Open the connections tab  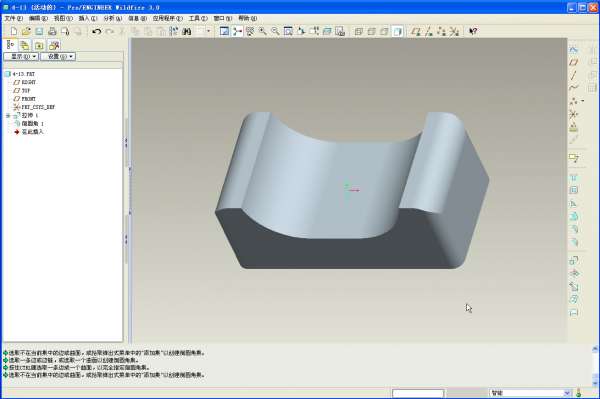click(54, 46)
